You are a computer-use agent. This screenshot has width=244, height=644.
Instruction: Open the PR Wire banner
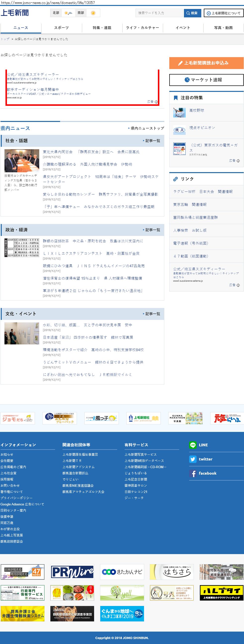coord(72,572)
